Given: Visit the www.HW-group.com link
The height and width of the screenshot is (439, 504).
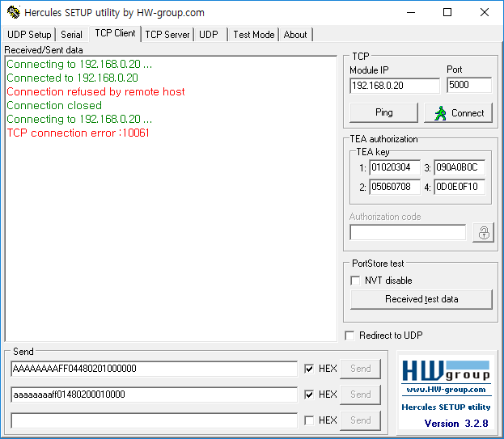Looking at the screenshot, I should point(446,390).
